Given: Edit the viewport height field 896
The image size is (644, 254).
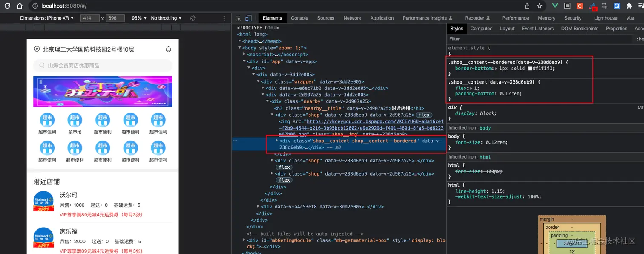Looking at the screenshot, I should pyautogui.click(x=115, y=18).
